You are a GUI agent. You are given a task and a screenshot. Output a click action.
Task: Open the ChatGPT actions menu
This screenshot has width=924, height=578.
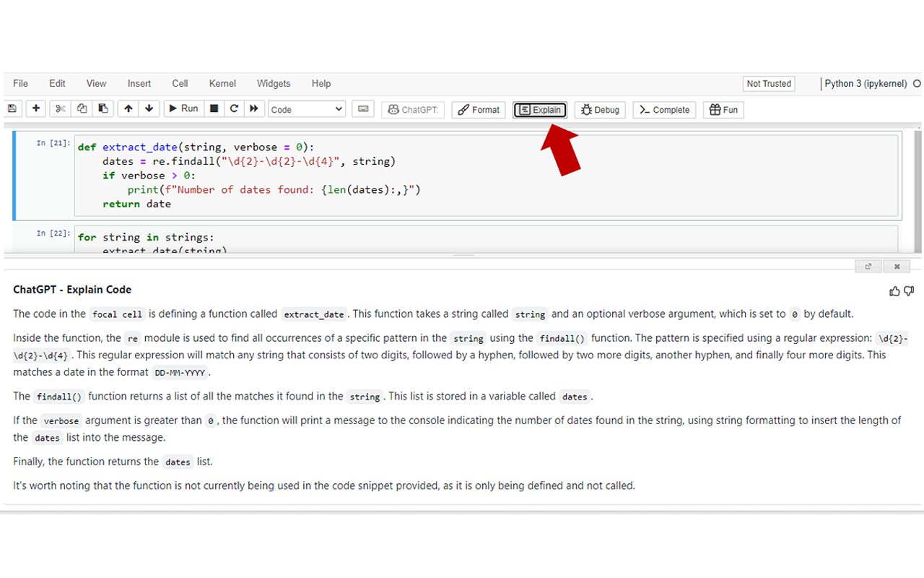(413, 109)
